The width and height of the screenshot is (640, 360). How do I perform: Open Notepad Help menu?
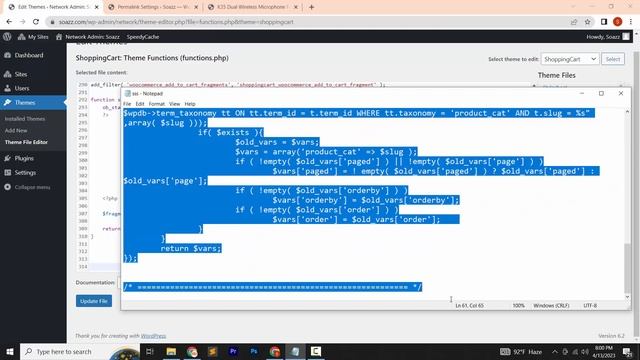coord(190,104)
